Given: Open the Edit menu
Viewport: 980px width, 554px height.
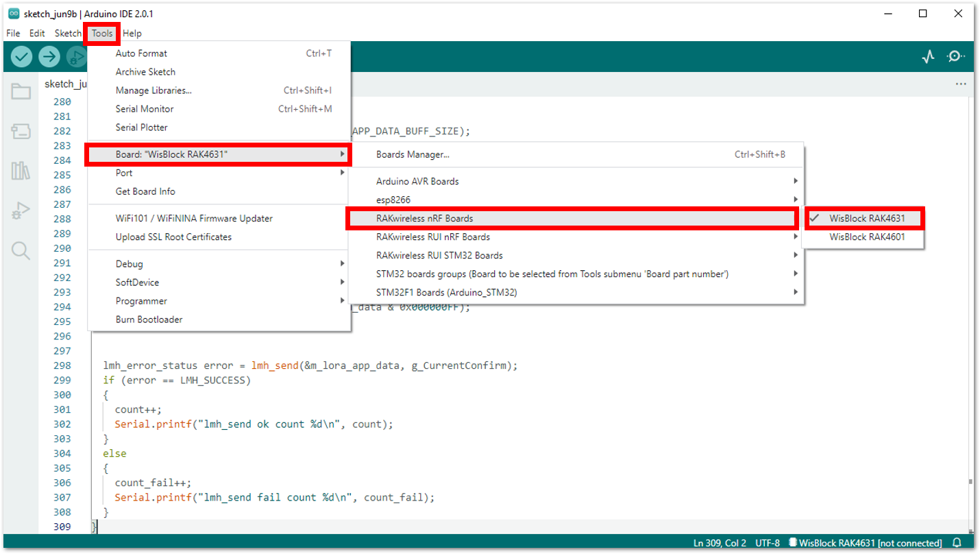Looking at the screenshot, I should [37, 33].
